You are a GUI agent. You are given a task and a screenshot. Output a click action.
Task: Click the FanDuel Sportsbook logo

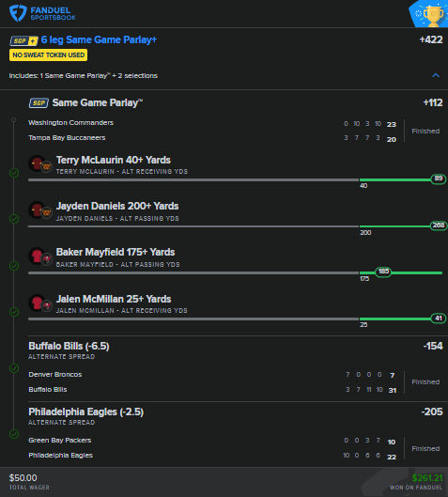click(x=42, y=13)
